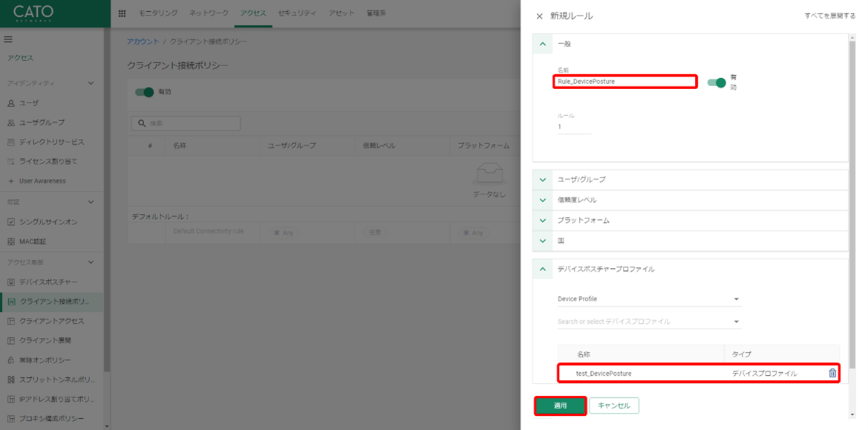Click the CATO Networks logo
Viewport: 868px width, 430px height.
tap(33, 13)
